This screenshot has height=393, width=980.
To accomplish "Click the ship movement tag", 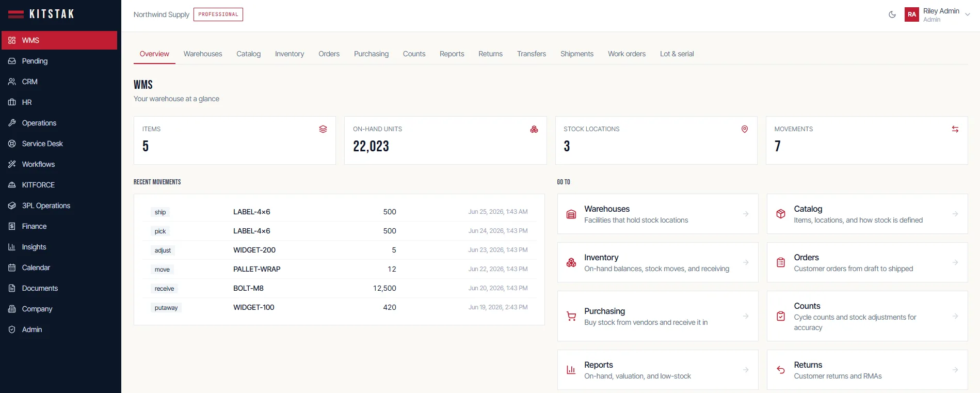I will point(160,212).
